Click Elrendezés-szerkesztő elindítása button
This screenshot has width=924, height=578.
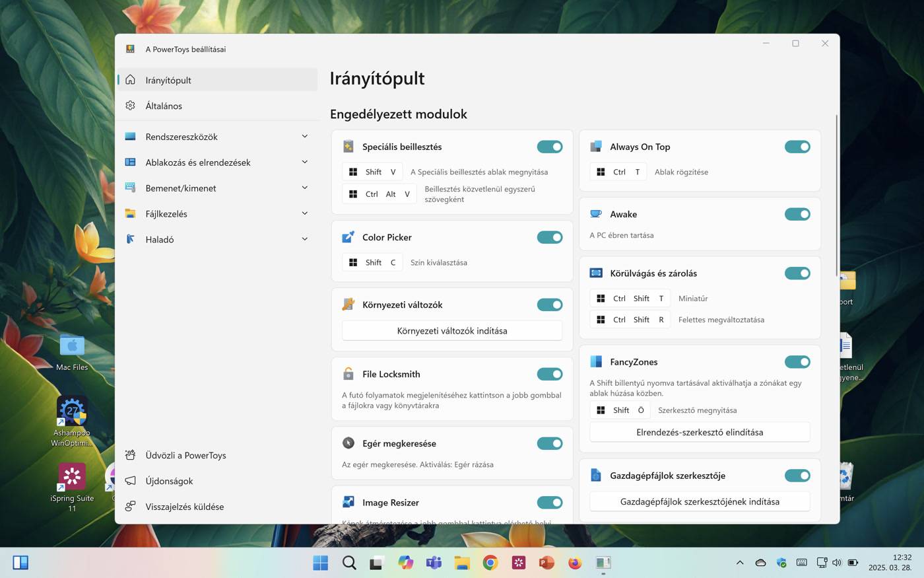coord(700,432)
